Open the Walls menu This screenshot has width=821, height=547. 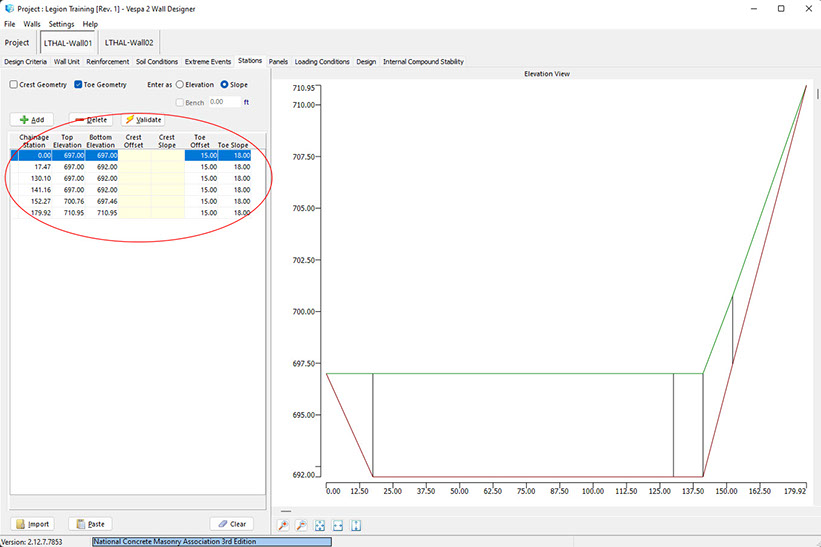click(x=32, y=24)
